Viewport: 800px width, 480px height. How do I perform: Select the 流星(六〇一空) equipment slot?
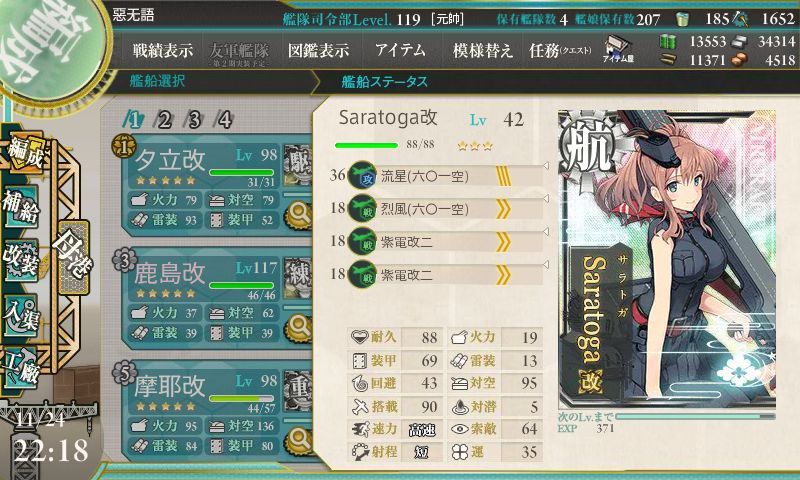point(445,176)
